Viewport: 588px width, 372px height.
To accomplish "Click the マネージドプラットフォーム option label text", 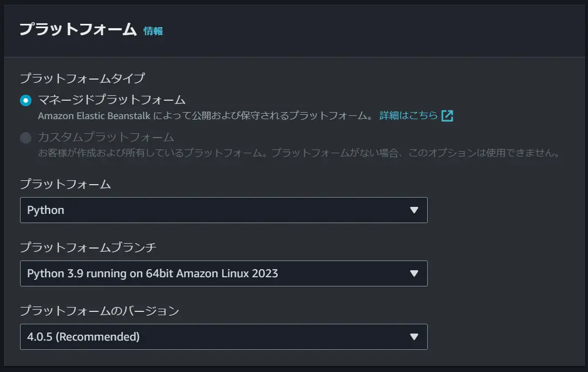I will click(112, 100).
